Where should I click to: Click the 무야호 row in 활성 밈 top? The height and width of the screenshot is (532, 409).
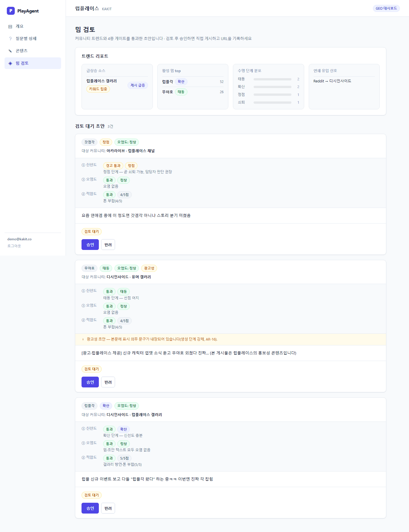click(x=193, y=92)
